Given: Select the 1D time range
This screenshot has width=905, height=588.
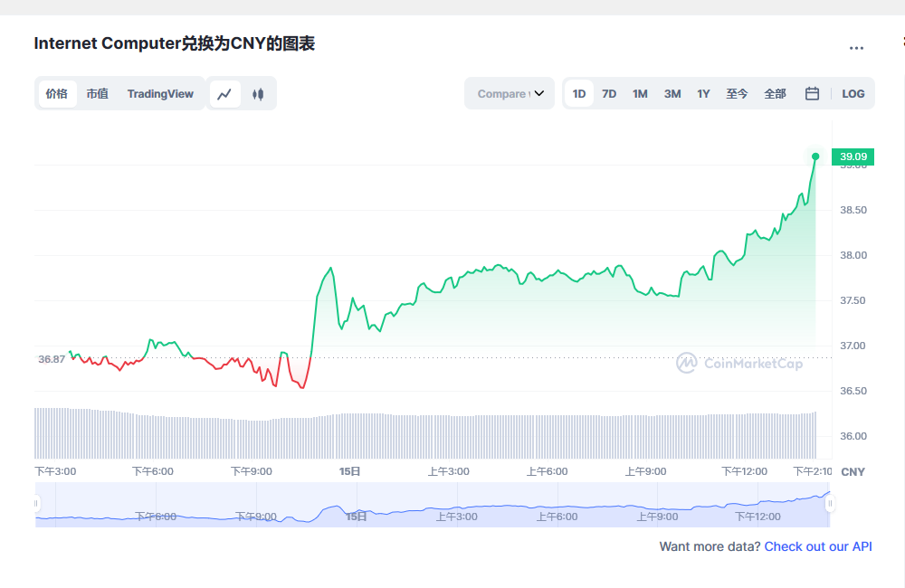Looking at the screenshot, I should point(579,93).
